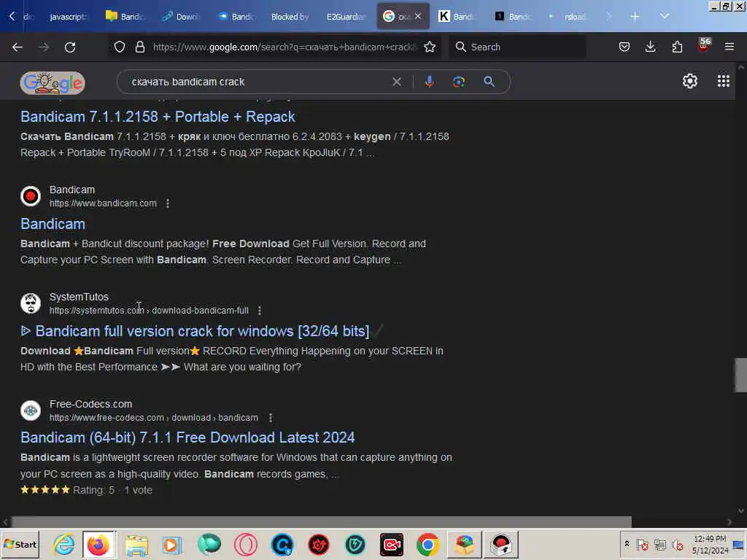Switch to the Bandicam tab with K icon

tap(458, 17)
